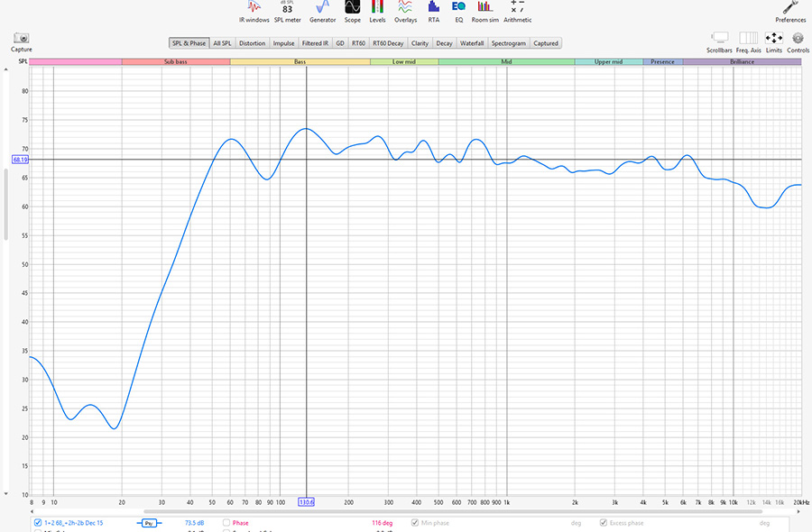The height and width of the screenshot is (532, 812).
Task: Open the Room sim tool
Action: [x=485, y=10]
